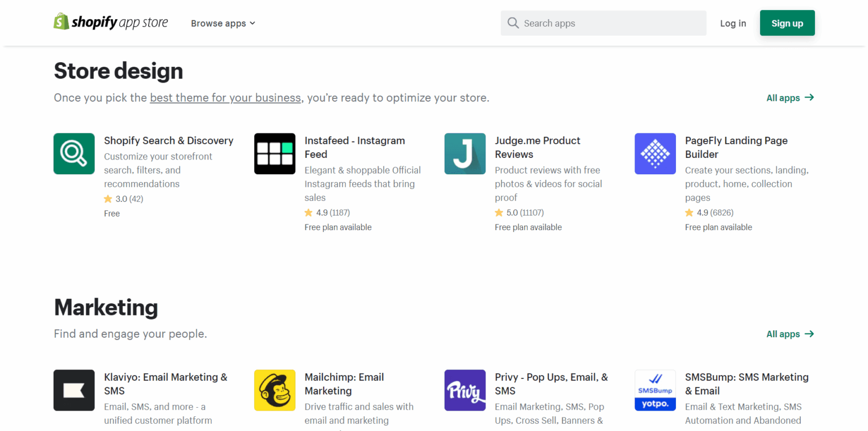Open the Privy app icon
This screenshot has height=431, width=868.
465,390
